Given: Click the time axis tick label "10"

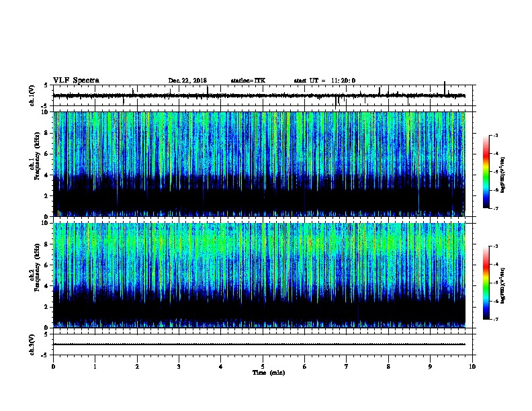Looking at the screenshot, I should coord(472,367).
